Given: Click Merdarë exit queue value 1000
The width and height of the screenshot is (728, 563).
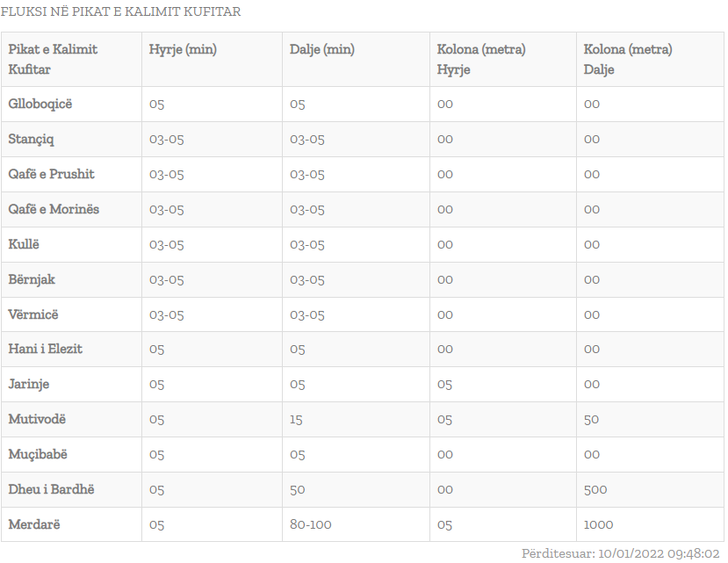Looking at the screenshot, I should (x=598, y=524).
